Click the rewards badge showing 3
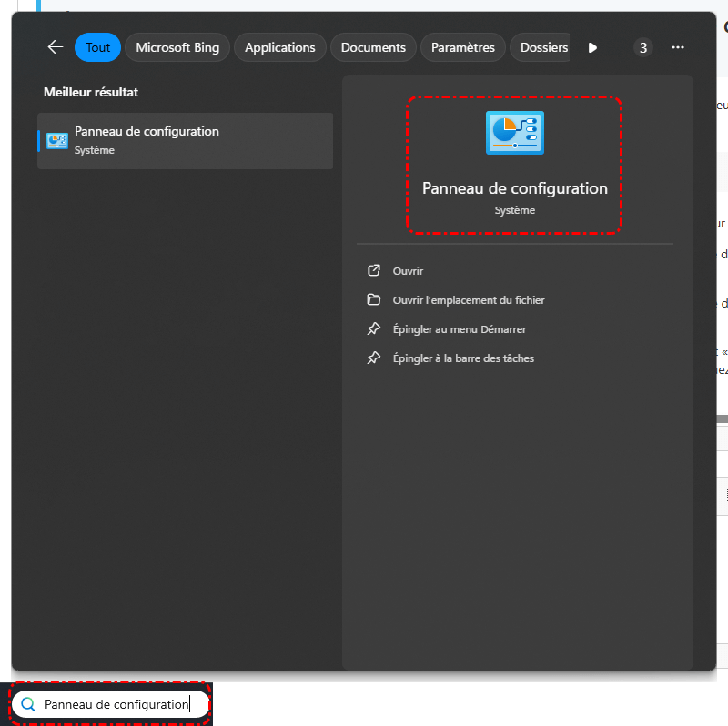This screenshot has width=728, height=726. tap(643, 47)
